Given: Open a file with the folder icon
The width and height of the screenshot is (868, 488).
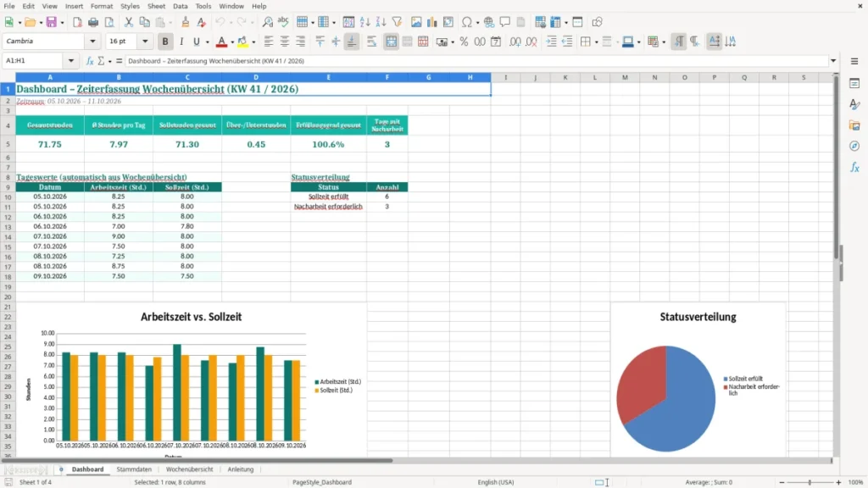Looking at the screenshot, I should coord(30,22).
